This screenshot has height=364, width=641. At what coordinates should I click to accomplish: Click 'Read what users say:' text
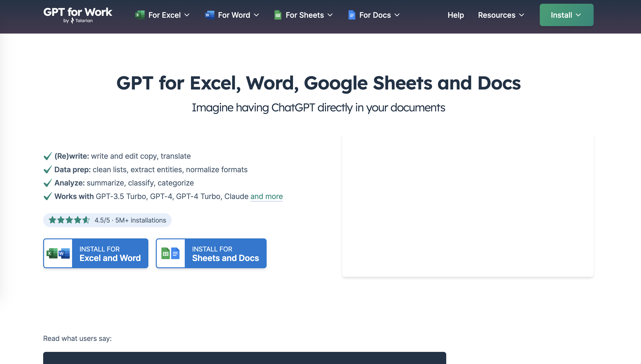pos(78,339)
